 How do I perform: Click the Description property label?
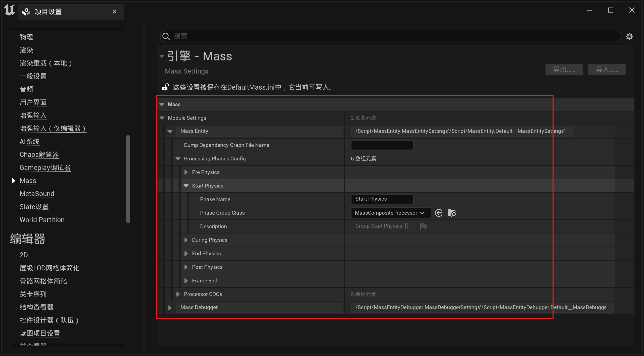(213, 226)
